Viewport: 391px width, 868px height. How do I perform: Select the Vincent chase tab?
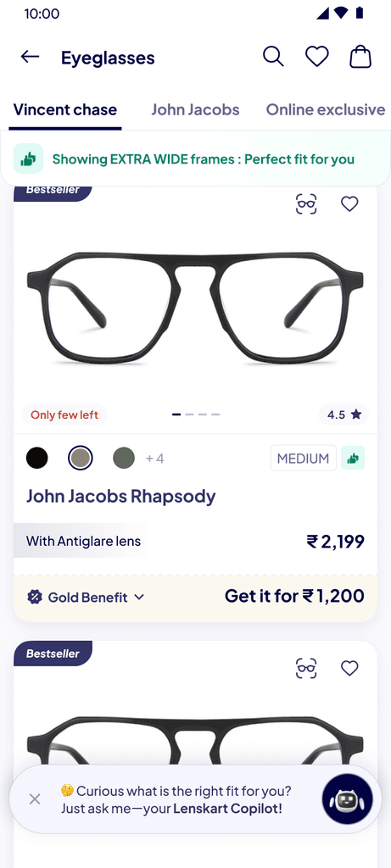pyautogui.click(x=65, y=109)
